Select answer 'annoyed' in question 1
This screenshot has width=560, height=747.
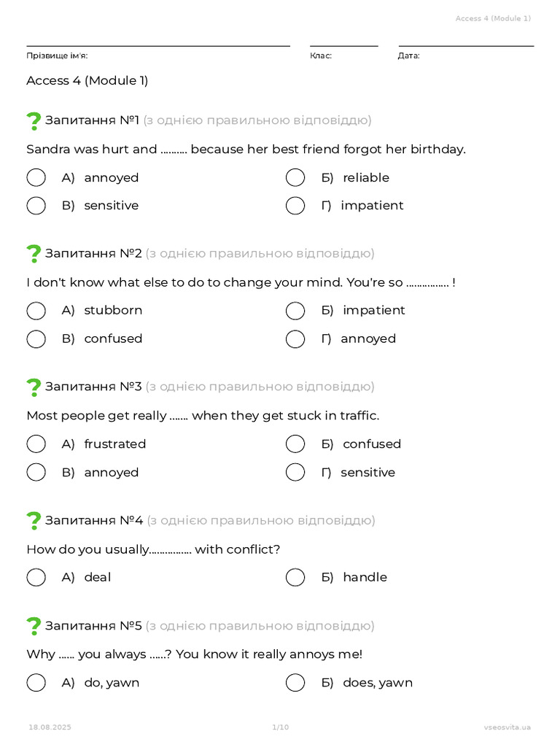(36, 178)
